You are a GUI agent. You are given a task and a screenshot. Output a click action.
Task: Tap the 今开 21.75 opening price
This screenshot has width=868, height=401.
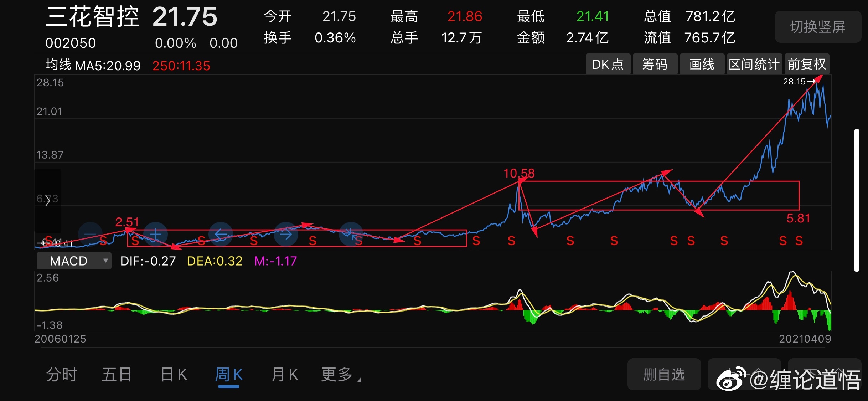[x=339, y=16]
